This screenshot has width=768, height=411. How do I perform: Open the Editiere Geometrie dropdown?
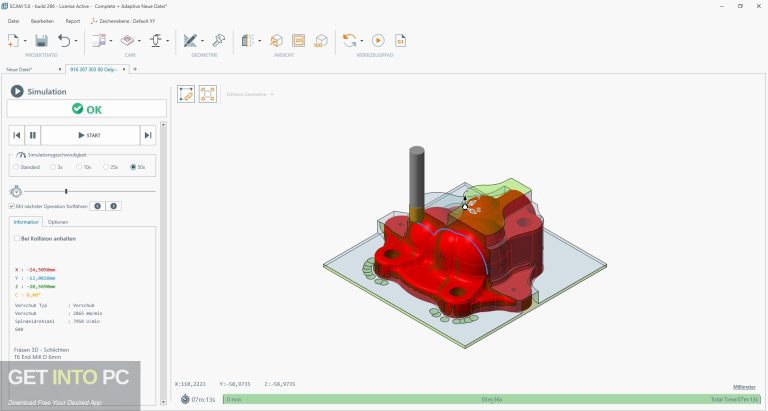[x=250, y=94]
